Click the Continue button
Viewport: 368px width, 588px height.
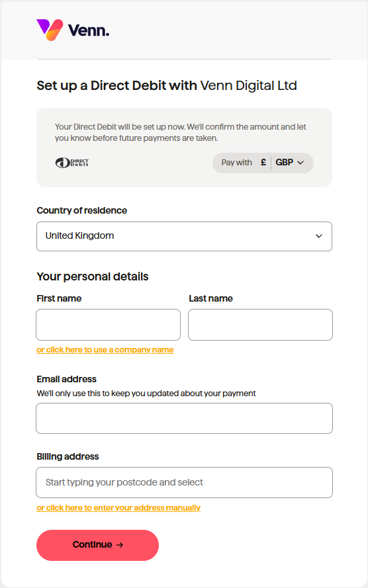click(97, 545)
